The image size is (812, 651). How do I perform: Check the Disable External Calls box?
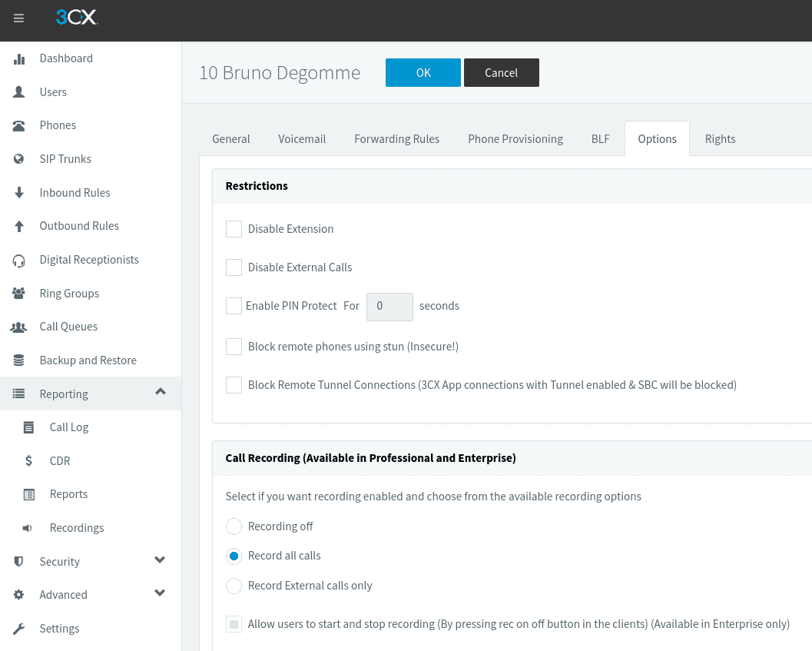[234, 267]
